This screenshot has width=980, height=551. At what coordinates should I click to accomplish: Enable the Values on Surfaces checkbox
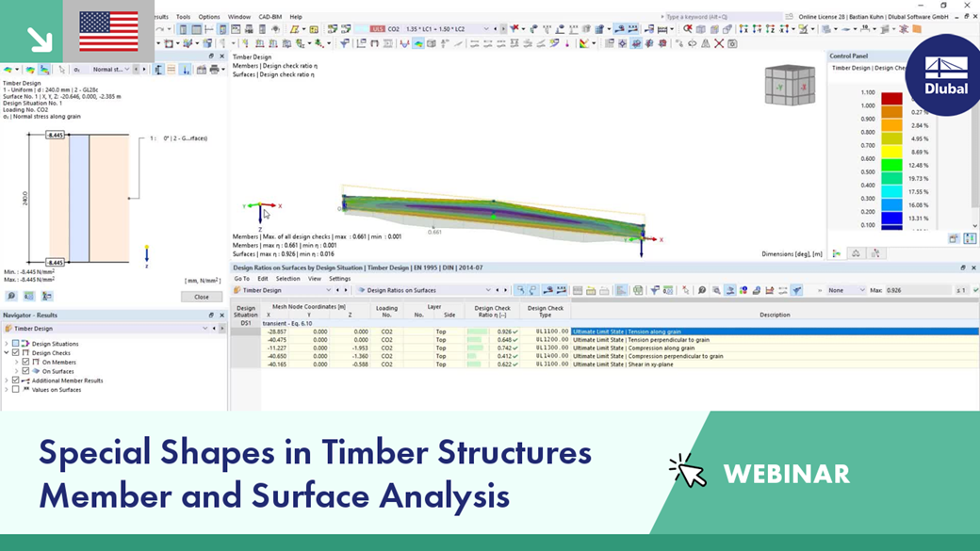(x=15, y=389)
